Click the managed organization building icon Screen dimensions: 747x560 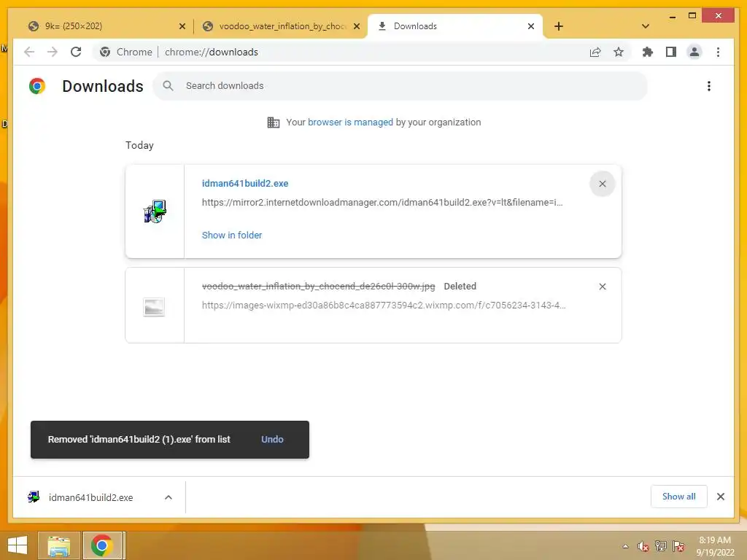[273, 122]
